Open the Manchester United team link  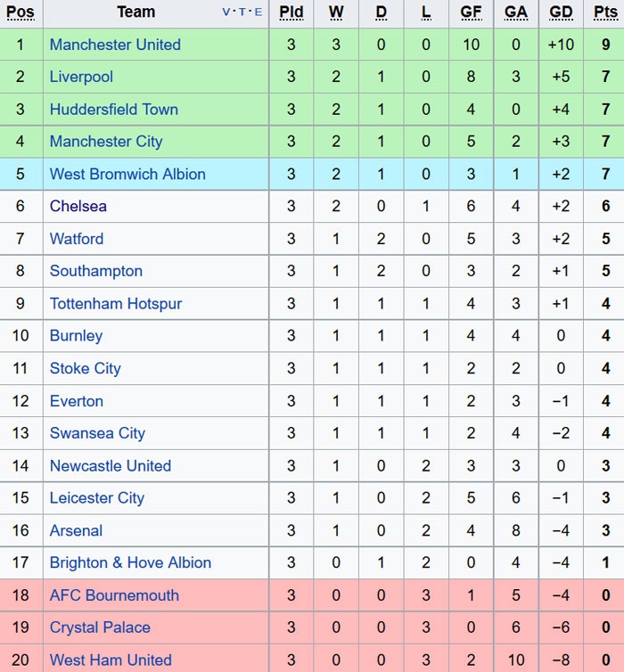pos(115,45)
